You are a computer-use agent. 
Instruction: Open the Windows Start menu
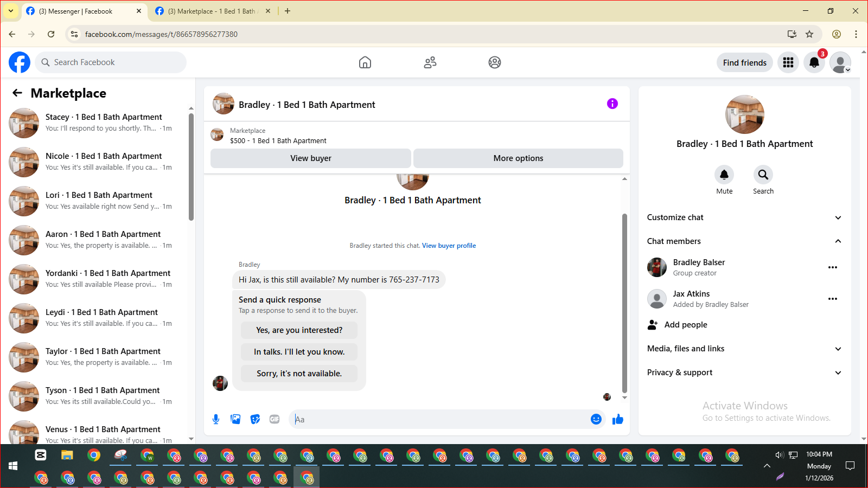pos(13,466)
